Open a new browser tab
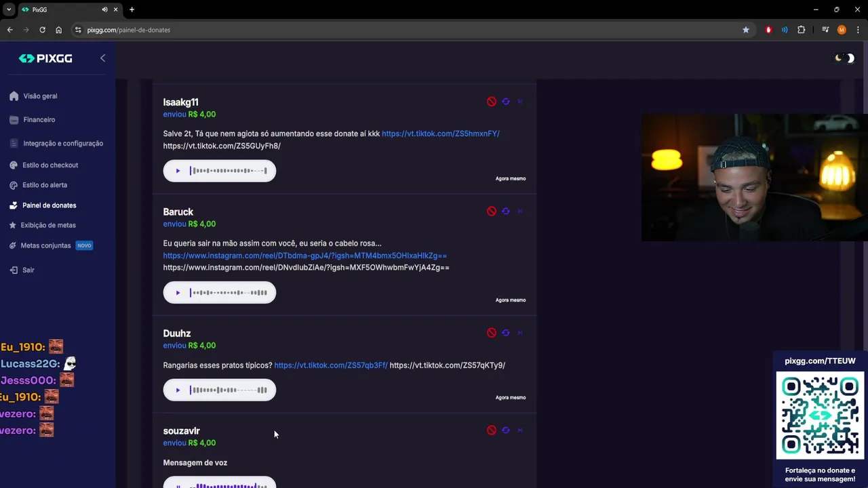The width and height of the screenshot is (868, 488). pyautogui.click(x=132, y=9)
